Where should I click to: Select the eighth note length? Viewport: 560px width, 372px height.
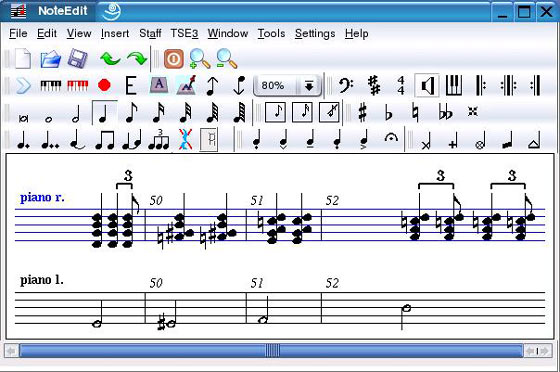click(131, 113)
